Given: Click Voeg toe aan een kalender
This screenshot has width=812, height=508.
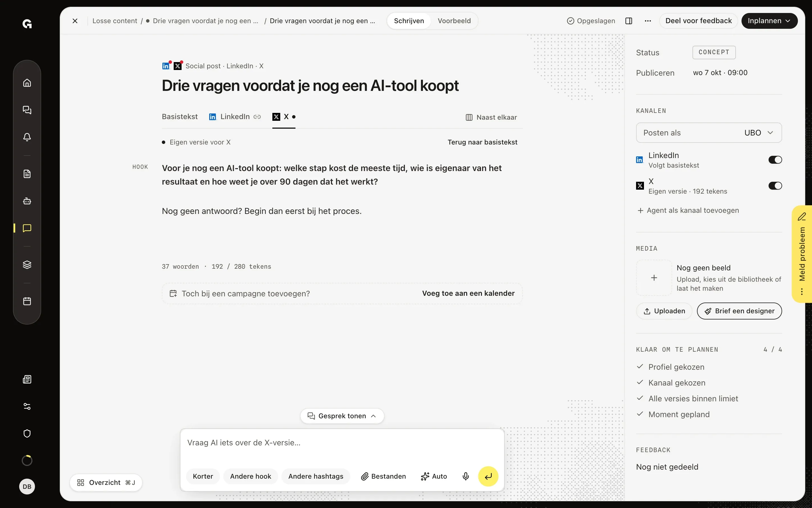Looking at the screenshot, I should tap(468, 293).
